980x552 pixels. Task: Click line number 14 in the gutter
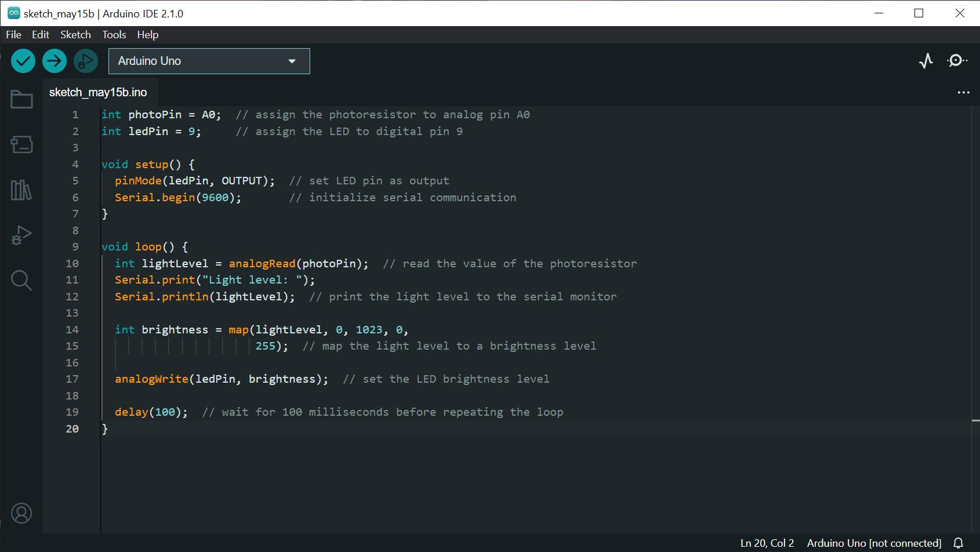click(72, 329)
